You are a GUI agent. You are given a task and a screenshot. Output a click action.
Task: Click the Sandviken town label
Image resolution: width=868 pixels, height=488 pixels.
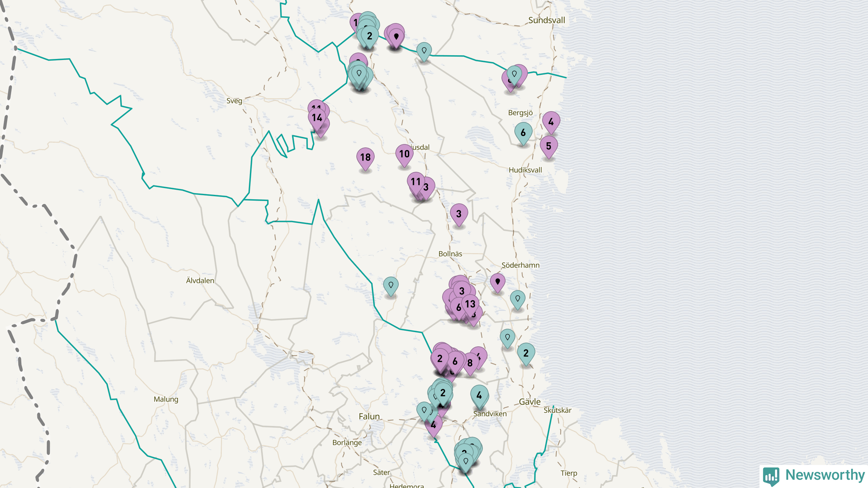(x=490, y=414)
